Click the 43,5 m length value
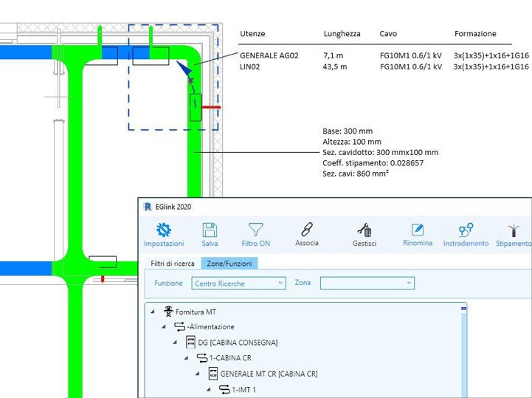 point(334,66)
